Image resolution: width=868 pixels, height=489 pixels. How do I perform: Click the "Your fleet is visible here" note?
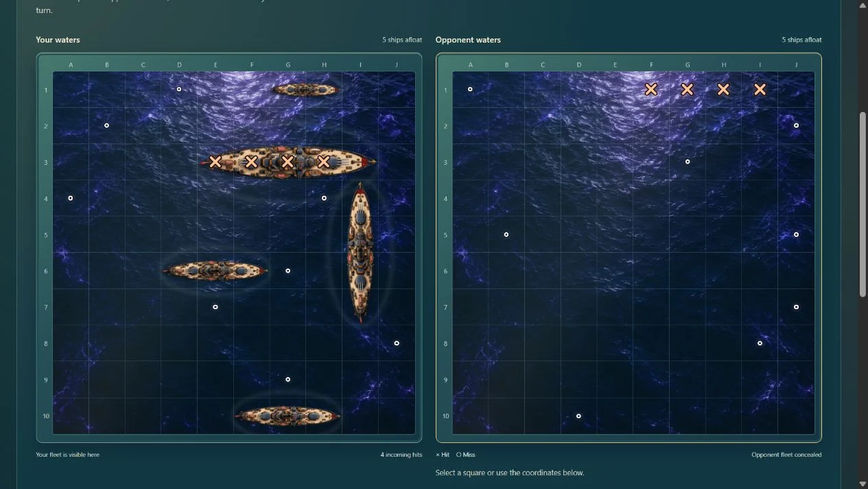tap(67, 455)
